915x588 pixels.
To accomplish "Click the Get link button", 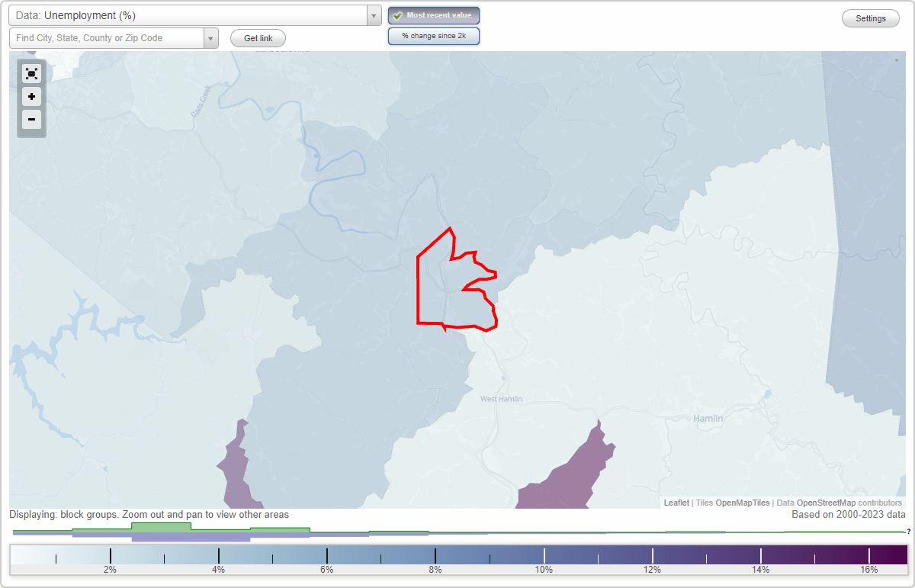I will [257, 38].
